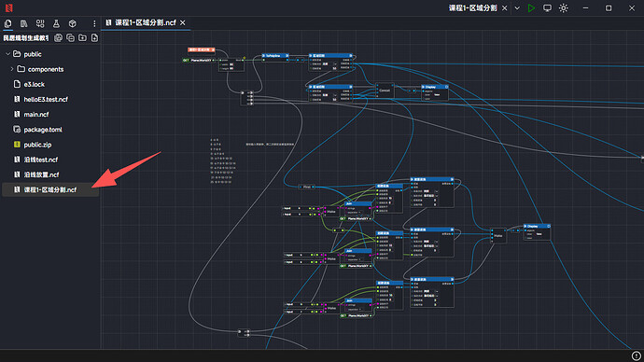
Task: Open the cube package panel icon
Action: click(72, 23)
